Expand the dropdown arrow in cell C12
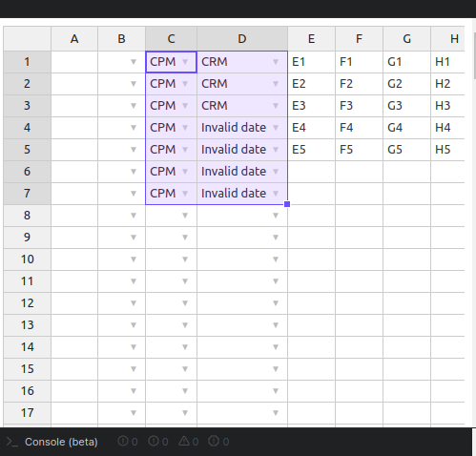The width and height of the screenshot is (476, 456). coord(185,303)
